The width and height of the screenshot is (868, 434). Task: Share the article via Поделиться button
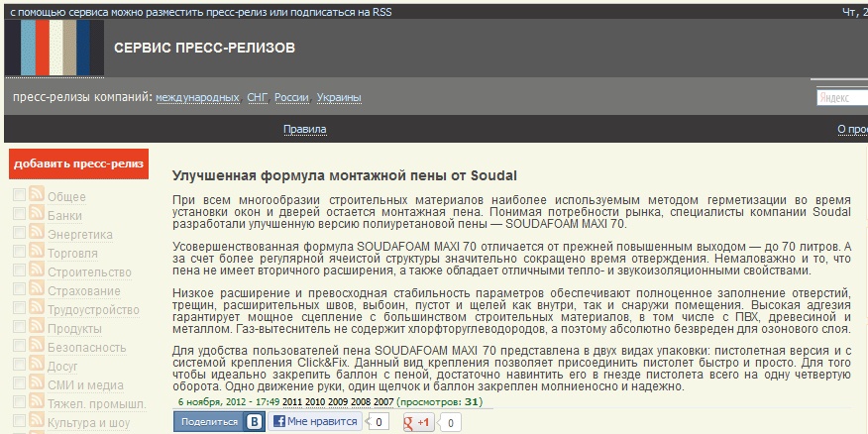(x=219, y=422)
